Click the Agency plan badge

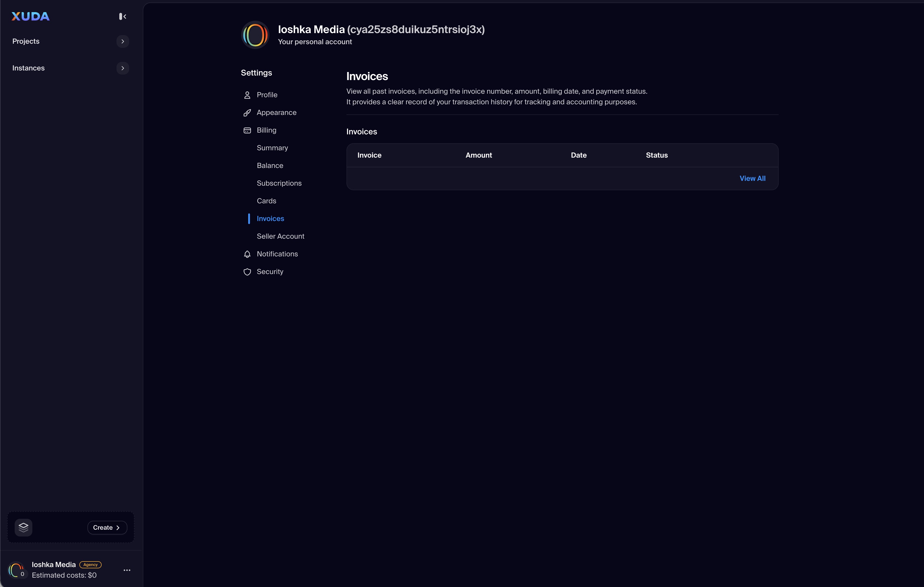coord(90,564)
